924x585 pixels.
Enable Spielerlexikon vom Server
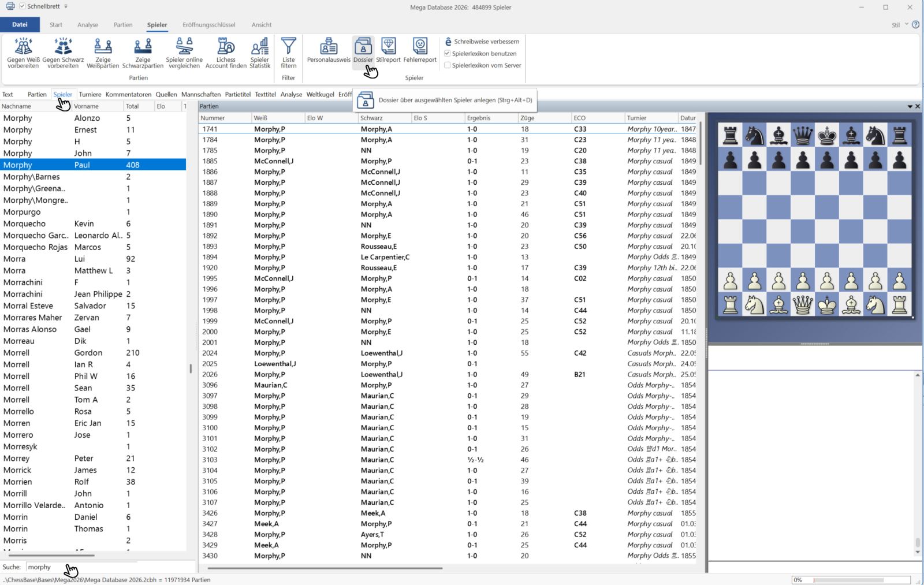tap(447, 65)
